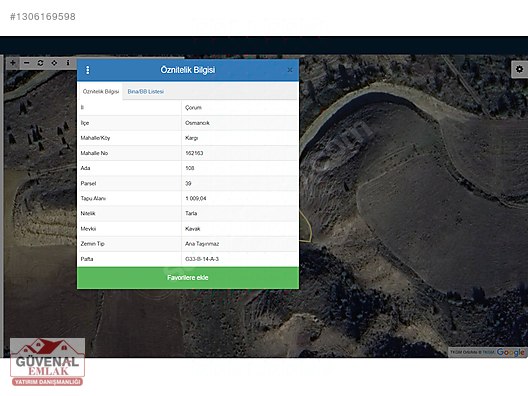Switch to the Öznitelik Bilgisi tab
Image resolution: width=528 pixels, height=396 pixels.
pyautogui.click(x=101, y=92)
